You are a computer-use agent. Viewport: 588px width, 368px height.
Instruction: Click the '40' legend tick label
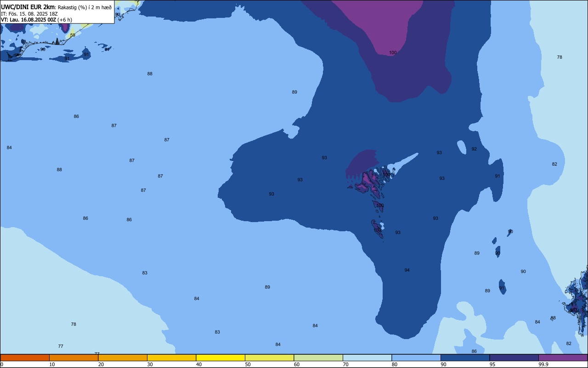tap(199, 364)
